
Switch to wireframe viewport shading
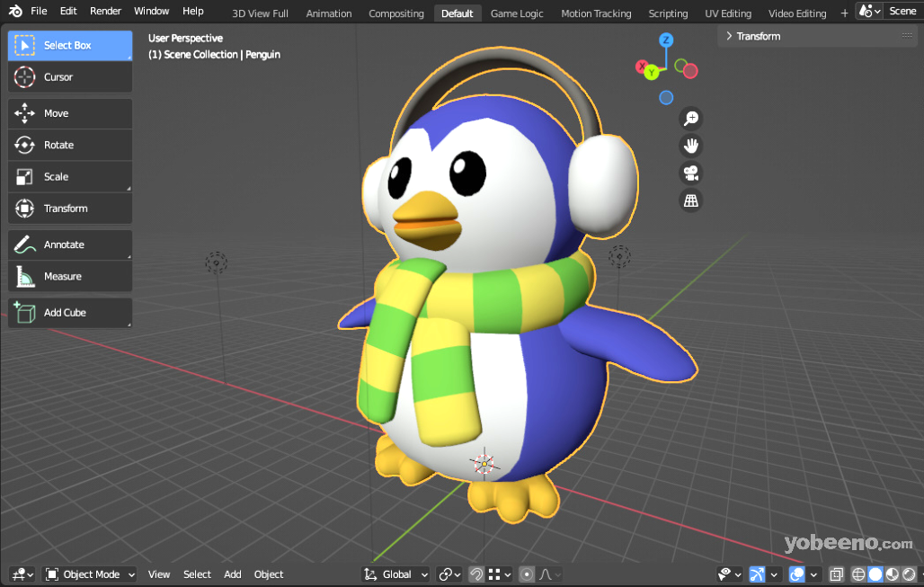(858, 574)
